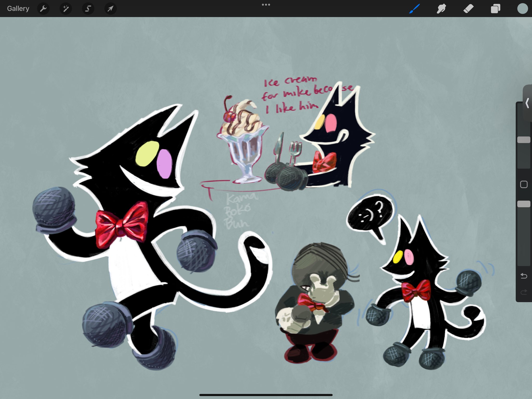
Task: Open the active color picker circle
Action: (522, 9)
